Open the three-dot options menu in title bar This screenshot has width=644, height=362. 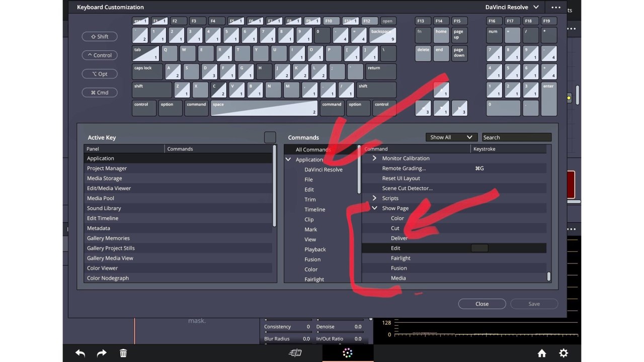coord(555,8)
